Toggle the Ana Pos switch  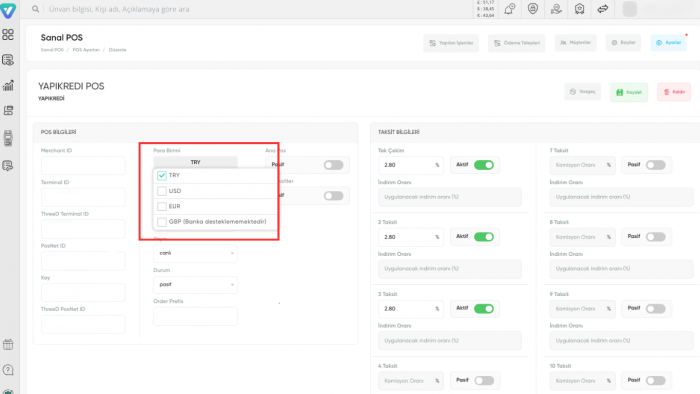(333, 165)
